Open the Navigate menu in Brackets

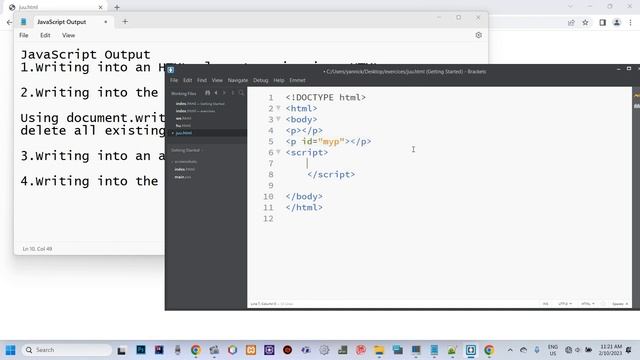238,80
